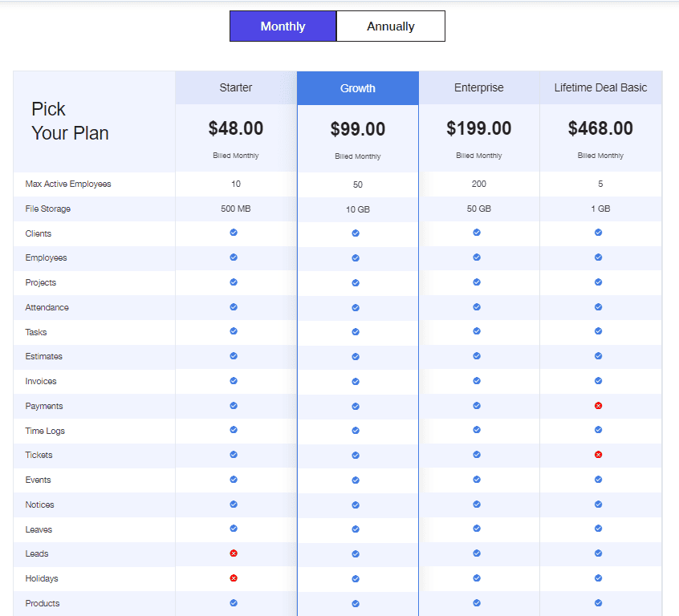
Task: Select the Growth plan header
Action: pos(358,88)
